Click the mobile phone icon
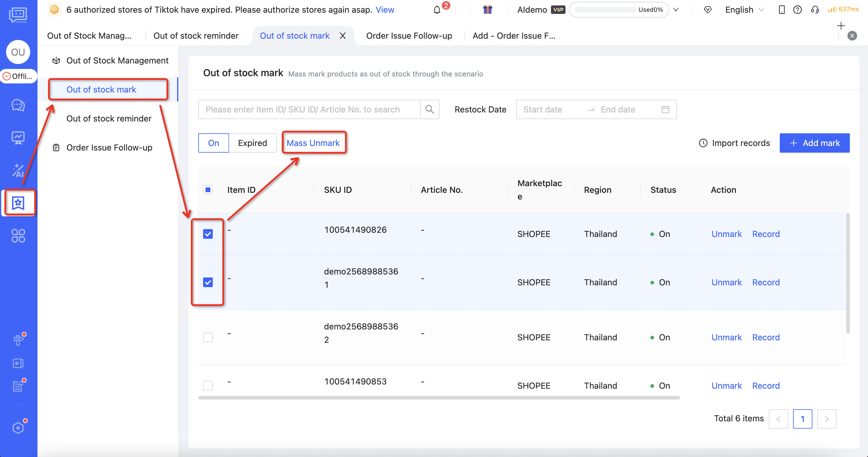868x457 pixels. pos(782,10)
